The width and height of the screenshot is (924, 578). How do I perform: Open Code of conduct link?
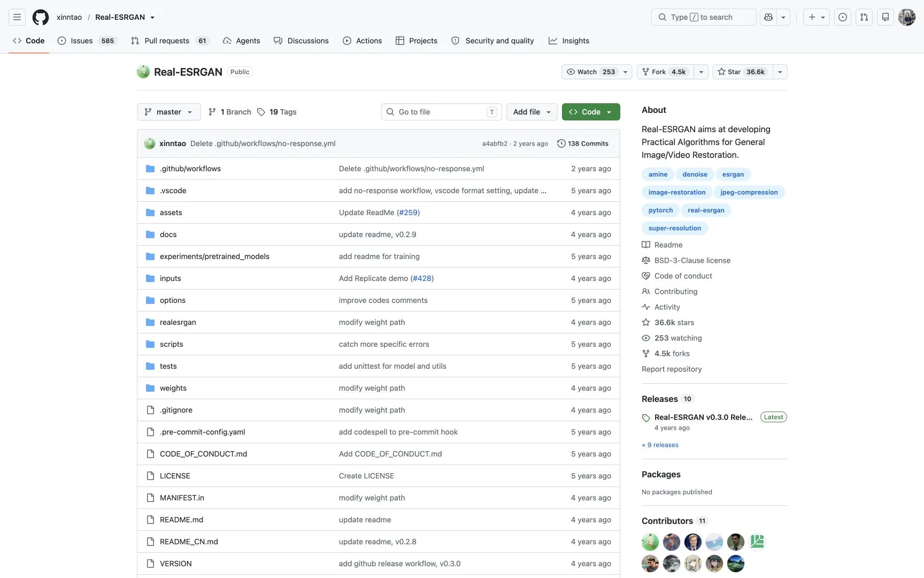tap(677, 276)
